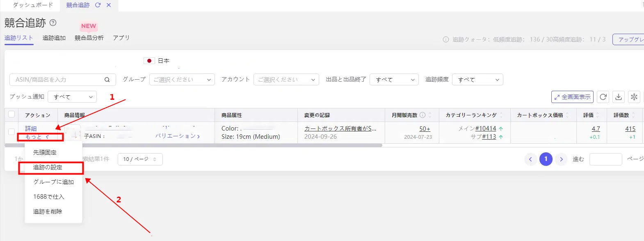Check the product row checkbox
This screenshot has width=644, height=241.
(x=11, y=132)
